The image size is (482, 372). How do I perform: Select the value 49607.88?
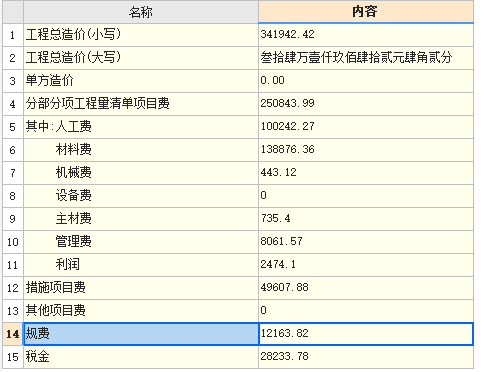(x=366, y=288)
